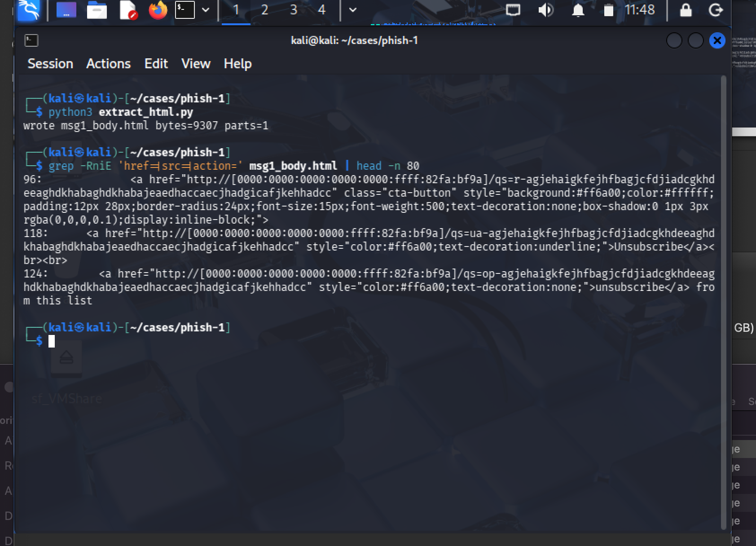Click the battery status icon

608,10
